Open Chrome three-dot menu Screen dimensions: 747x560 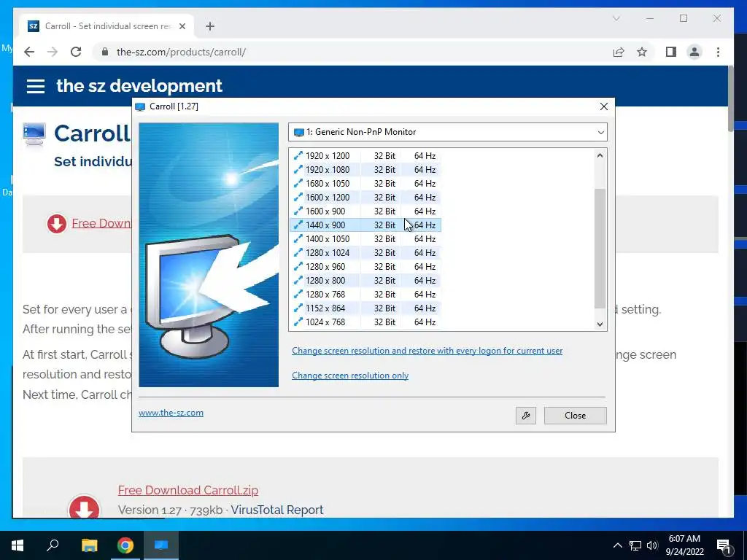718,52
